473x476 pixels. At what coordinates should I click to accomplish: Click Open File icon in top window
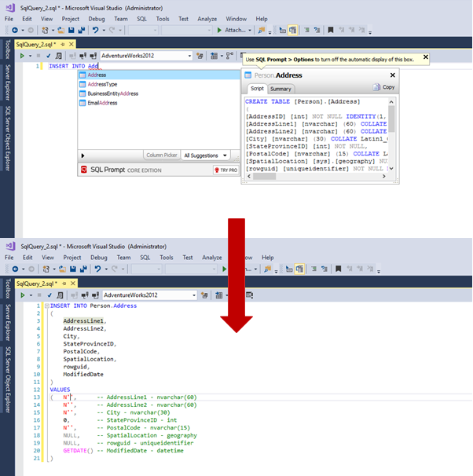coord(61,30)
